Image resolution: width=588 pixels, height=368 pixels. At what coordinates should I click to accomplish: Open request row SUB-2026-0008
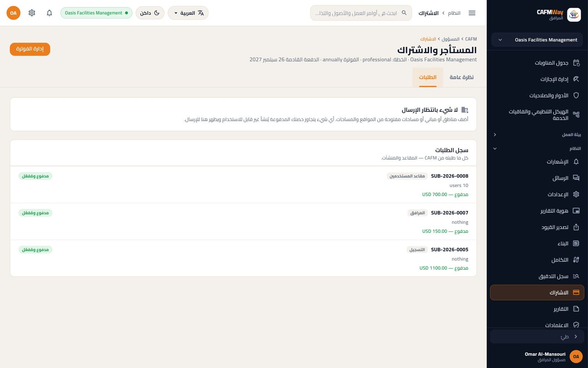coord(243,185)
